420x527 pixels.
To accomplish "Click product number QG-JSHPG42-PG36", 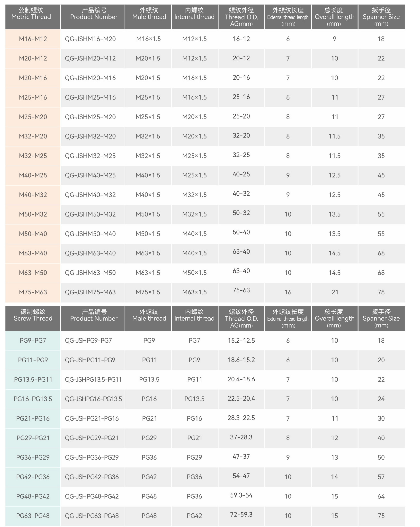I will 92,477.
